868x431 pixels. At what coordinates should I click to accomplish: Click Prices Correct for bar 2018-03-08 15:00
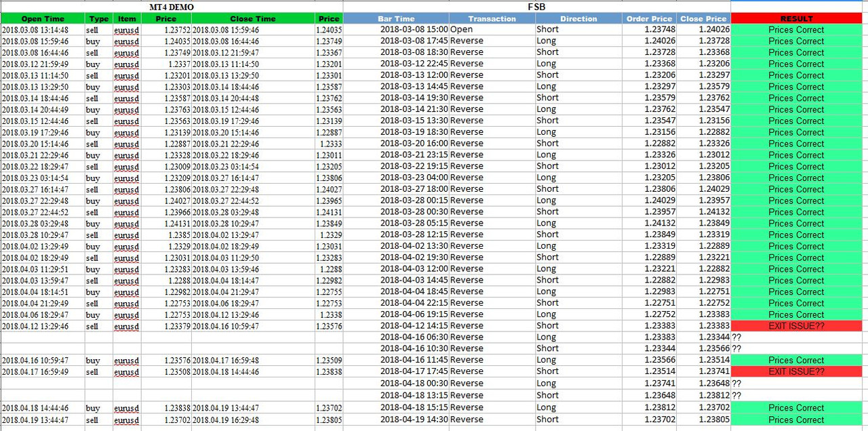(796, 30)
